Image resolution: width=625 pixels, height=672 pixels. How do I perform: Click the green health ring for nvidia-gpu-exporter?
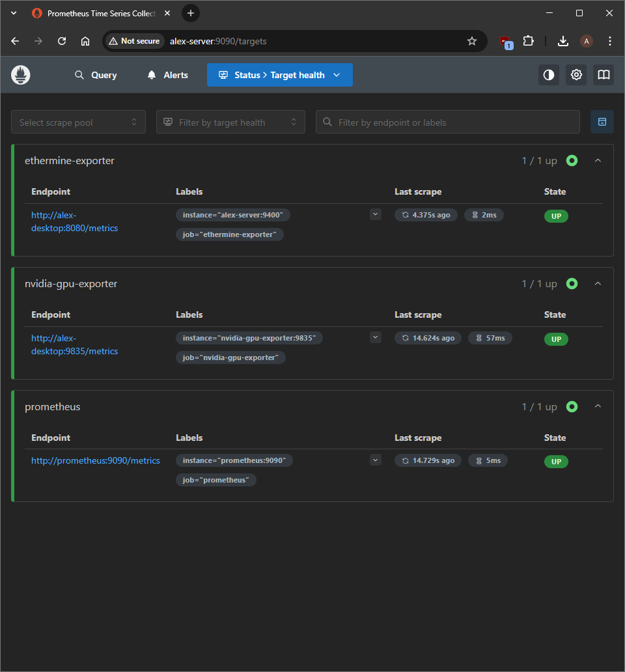[572, 284]
